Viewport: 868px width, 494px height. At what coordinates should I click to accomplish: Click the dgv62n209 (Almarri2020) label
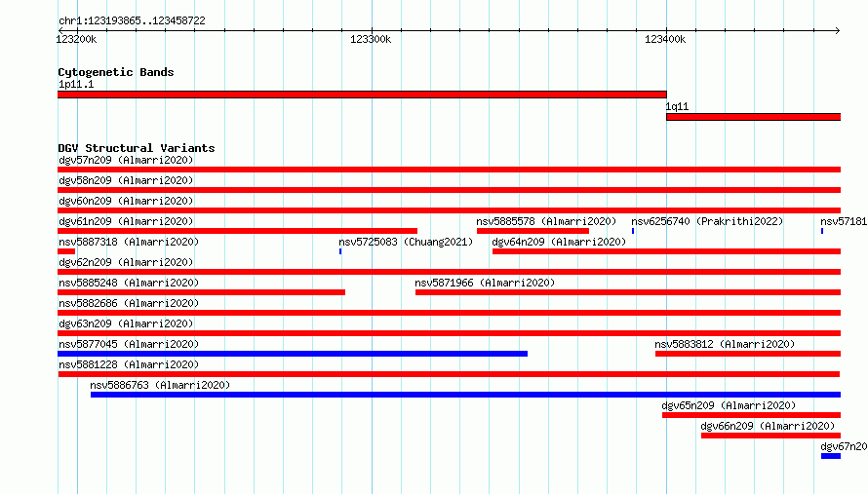click(x=126, y=262)
